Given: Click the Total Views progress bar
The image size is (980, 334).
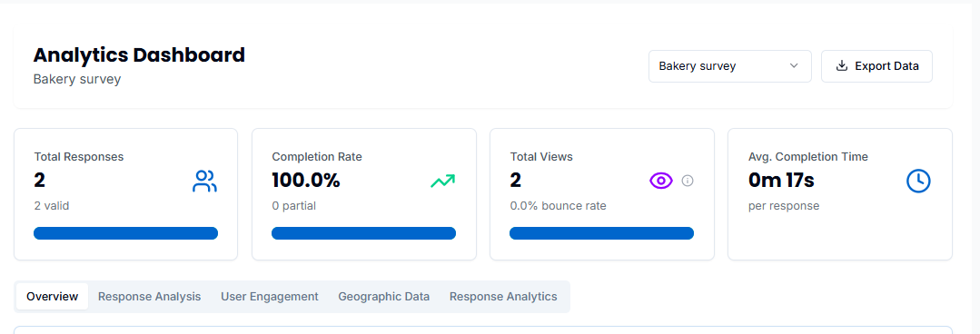Looking at the screenshot, I should coord(602,233).
